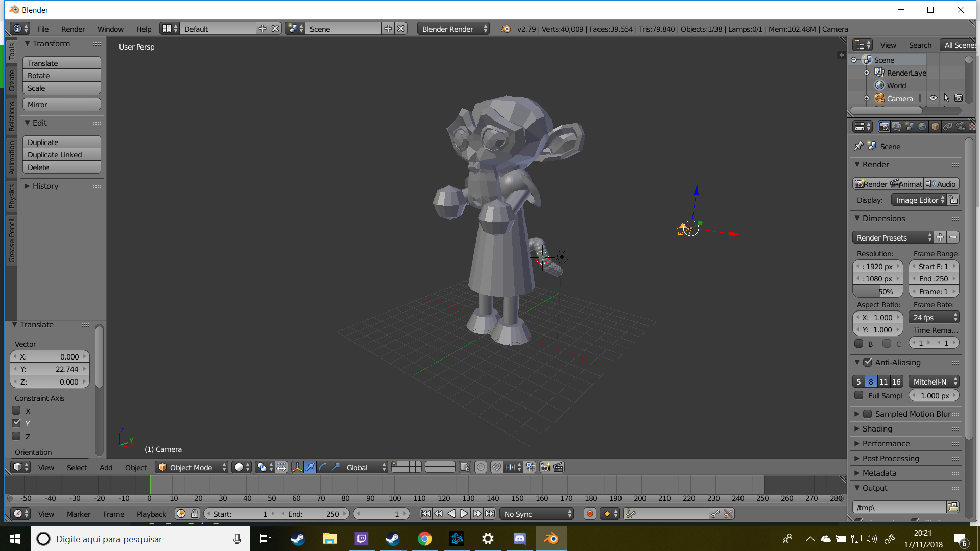Open Steam from the Windows taskbar
980x551 pixels.
(298, 539)
